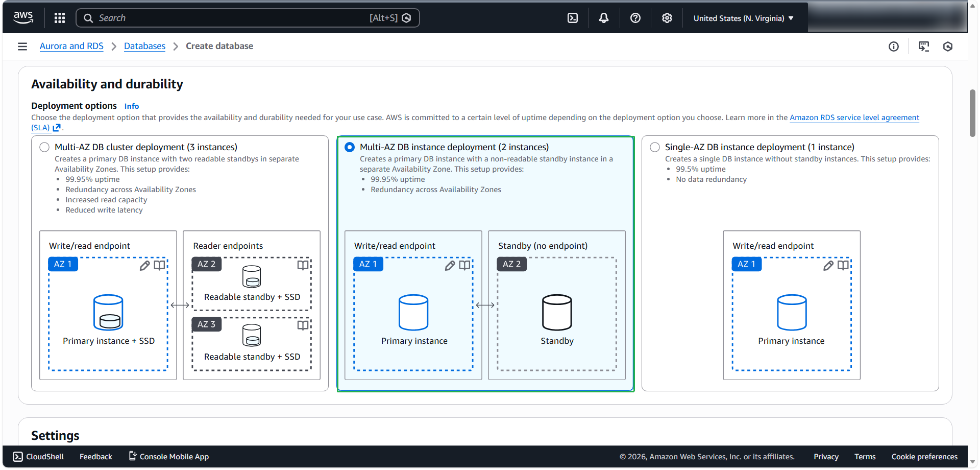Click the No data redundancy bullet

pos(712,179)
